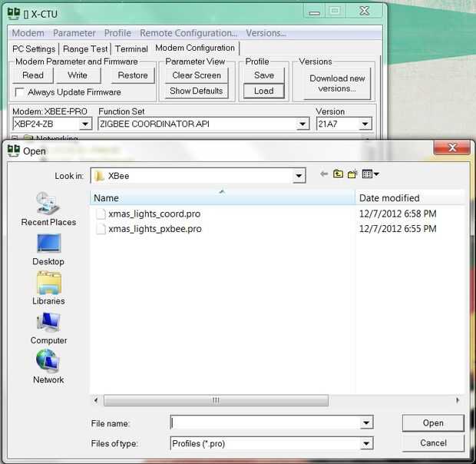Sort by the Name column header
The height and width of the screenshot is (464, 476).
[223, 198]
